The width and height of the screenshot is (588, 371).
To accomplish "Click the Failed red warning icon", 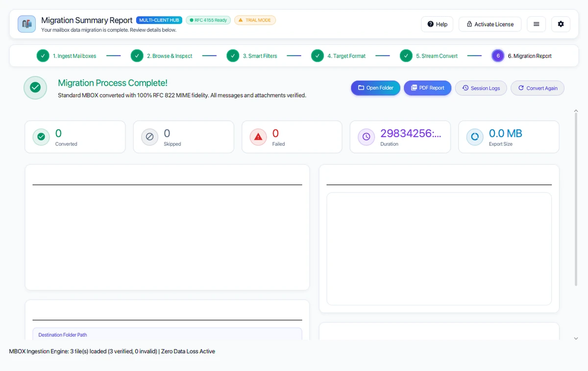I will (258, 137).
